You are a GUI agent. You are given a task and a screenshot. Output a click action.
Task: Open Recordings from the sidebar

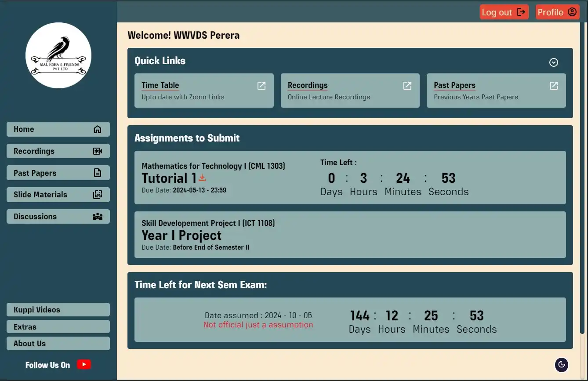click(x=58, y=151)
